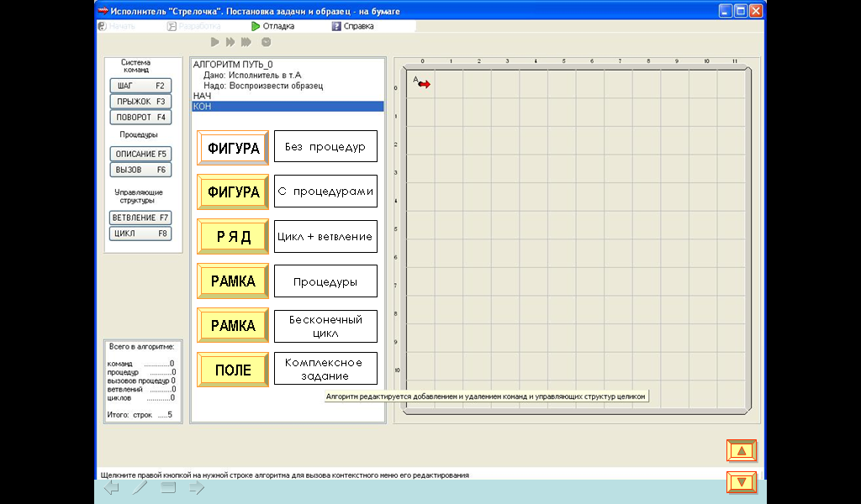Close the Стрелочка window
861x504 pixels.
click(756, 10)
